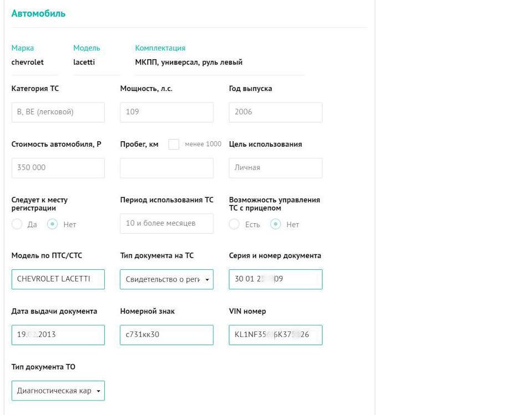
Task: Select 'Нет' for Следует к месту регистрации
Action: pos(52,224)
